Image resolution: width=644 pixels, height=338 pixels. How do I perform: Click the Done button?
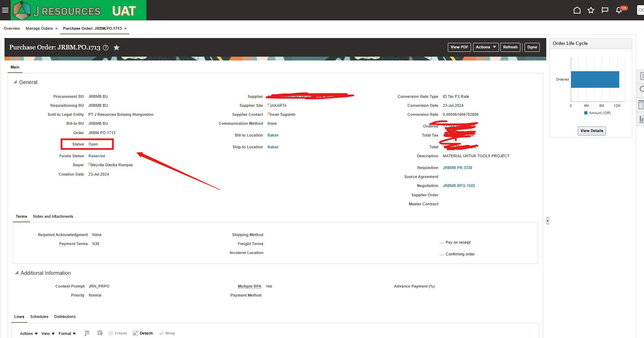point(532,47)
